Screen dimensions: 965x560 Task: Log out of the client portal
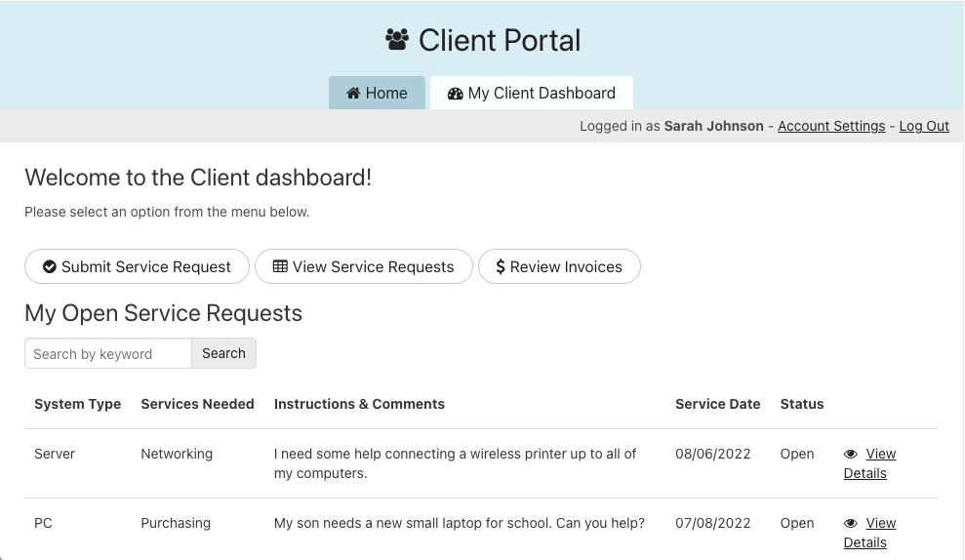[x=924, y=126]
